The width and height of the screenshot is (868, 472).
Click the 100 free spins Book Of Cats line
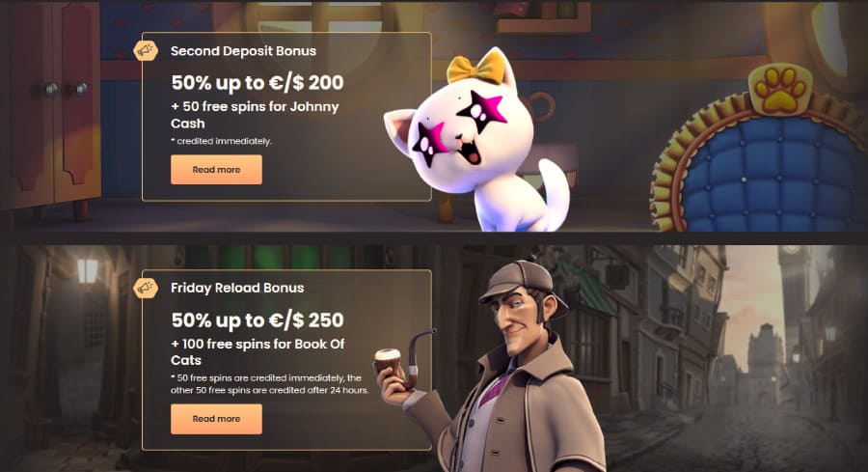(x=258, y=351)
